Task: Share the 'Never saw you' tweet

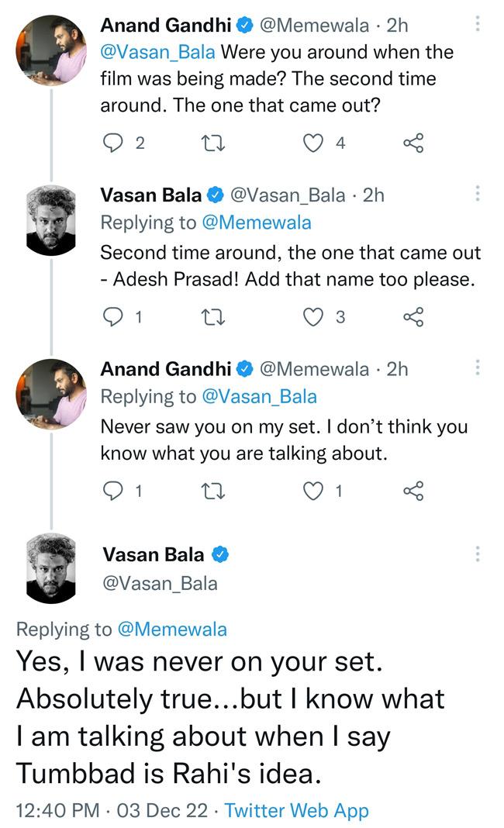Action: coord(413,490)
